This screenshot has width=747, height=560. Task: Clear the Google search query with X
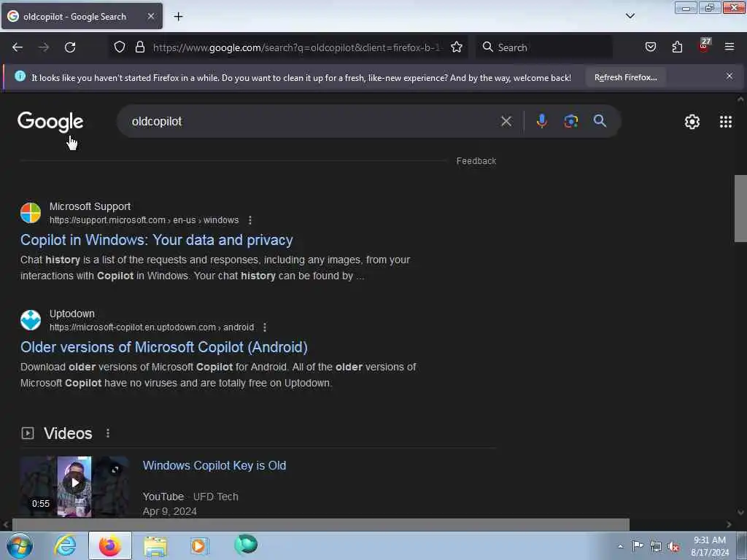pos(506,122)
